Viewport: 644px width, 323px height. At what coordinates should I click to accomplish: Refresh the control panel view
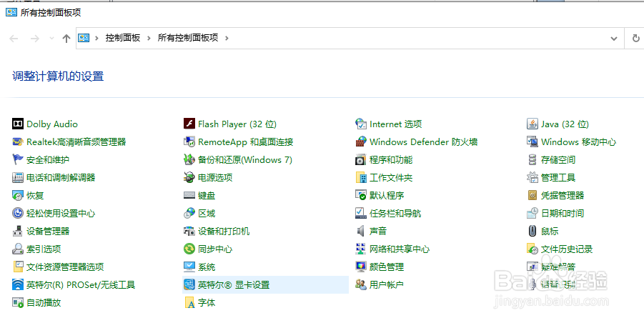tap(635, 38)
